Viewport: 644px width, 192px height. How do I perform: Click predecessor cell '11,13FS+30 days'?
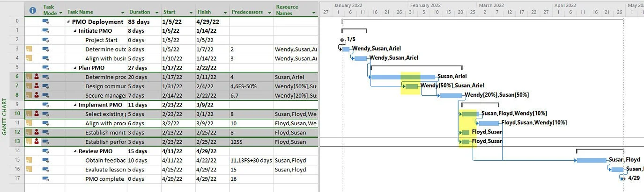pyautogui.click(x=251, y=160)
